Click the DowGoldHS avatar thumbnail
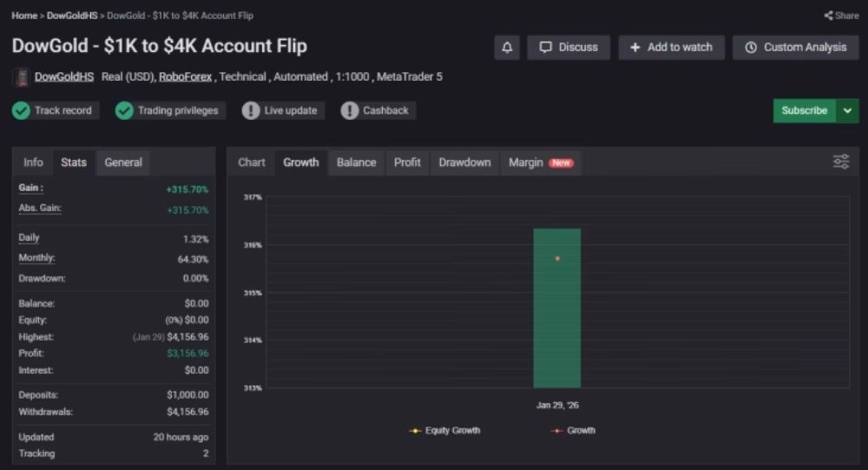Screen dimensions: 868x470 click(x=22, y=77)
